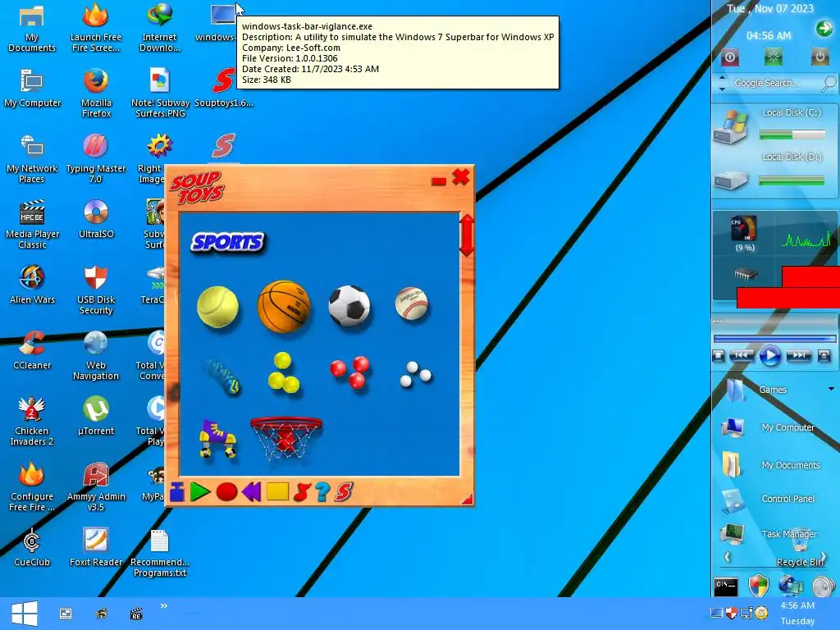Image resolution: width=840 pixels, height=630 pixels.
Task: Click the red record circle in Soup Toys
Action: 226,492
